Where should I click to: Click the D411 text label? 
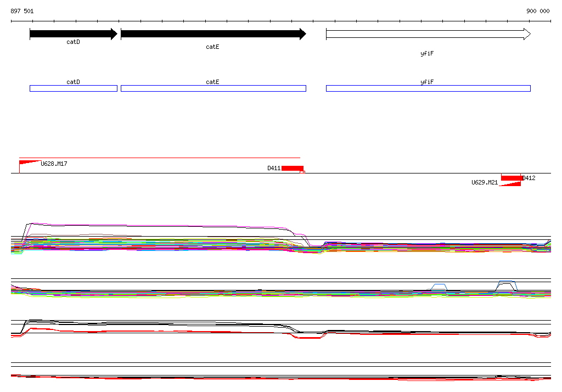pyautogui.click(x=274, y=168)
